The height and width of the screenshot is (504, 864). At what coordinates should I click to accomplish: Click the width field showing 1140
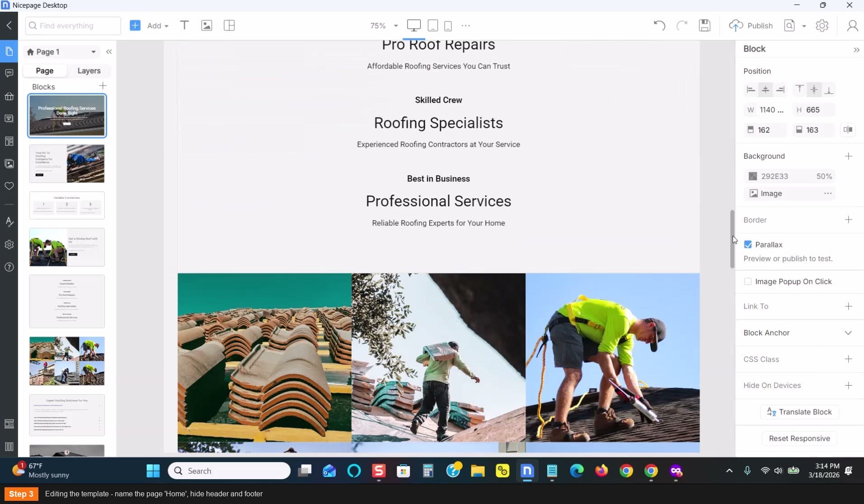(765, 110)
